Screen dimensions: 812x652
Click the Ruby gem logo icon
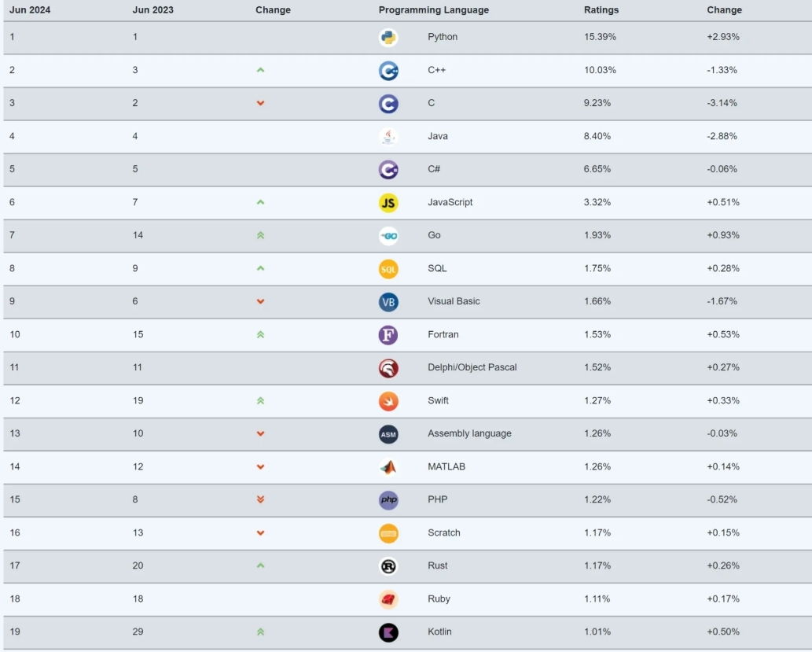[x=388, y=599]
